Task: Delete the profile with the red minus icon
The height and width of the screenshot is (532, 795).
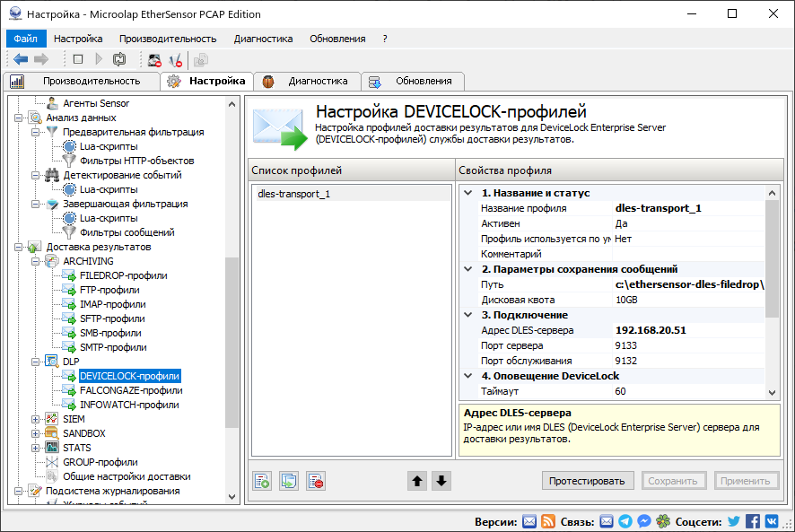Action: (x=315, y=480)
